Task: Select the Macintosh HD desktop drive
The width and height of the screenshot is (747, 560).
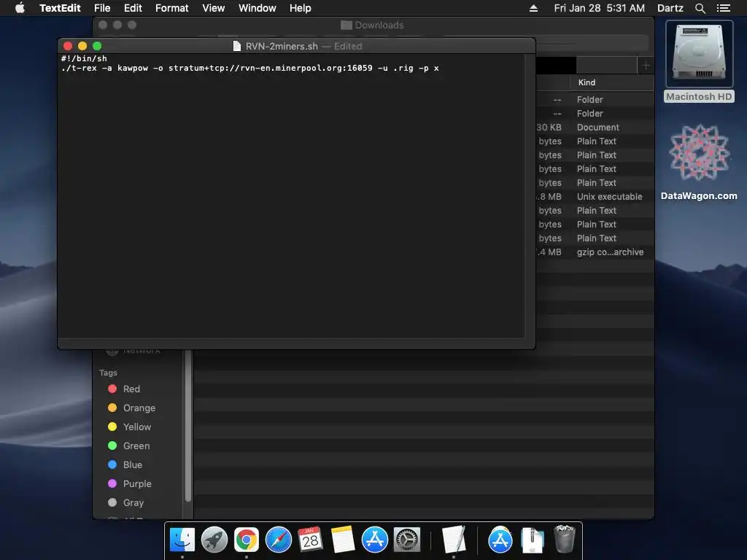Action: click(x=699, y=62)
